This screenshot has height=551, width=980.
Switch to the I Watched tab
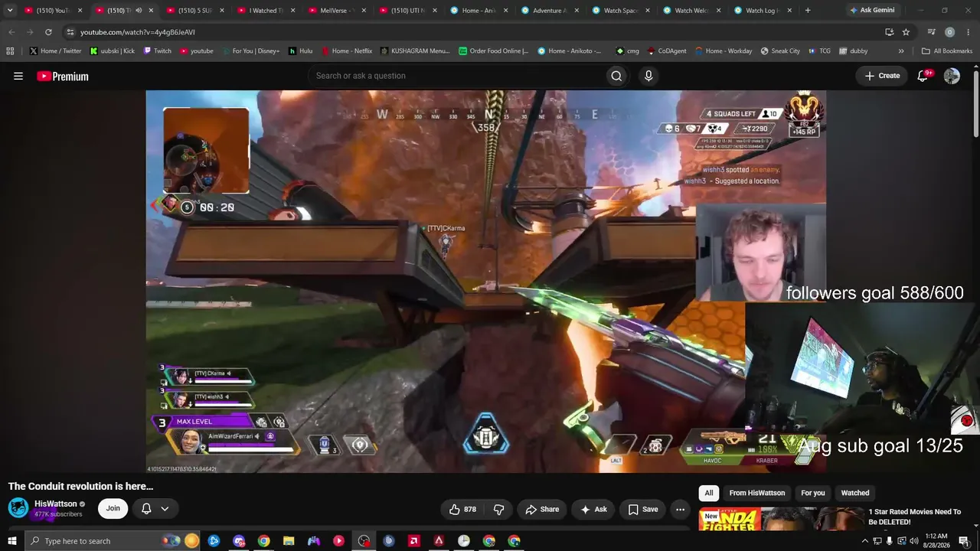pos(266,11)
